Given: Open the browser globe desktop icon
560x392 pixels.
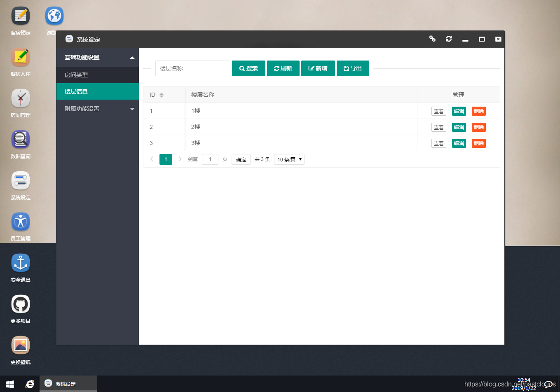Looking at the screenshot, I should 54,16.
